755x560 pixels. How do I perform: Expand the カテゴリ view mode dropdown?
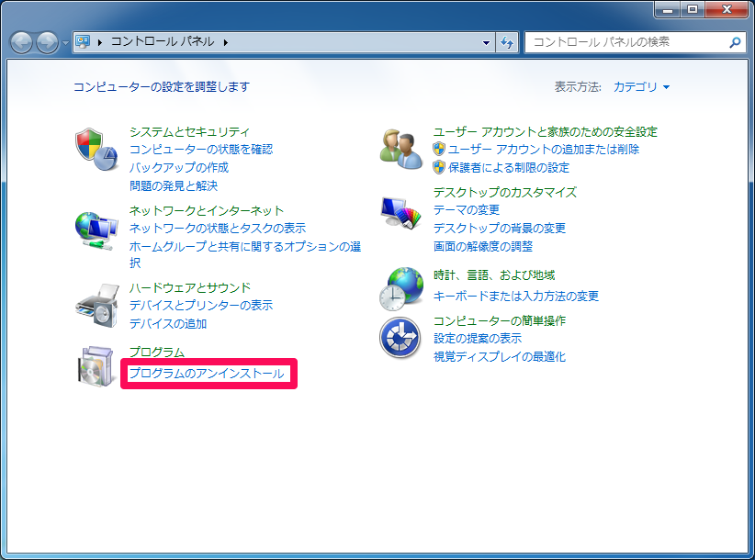pos(641,87)
